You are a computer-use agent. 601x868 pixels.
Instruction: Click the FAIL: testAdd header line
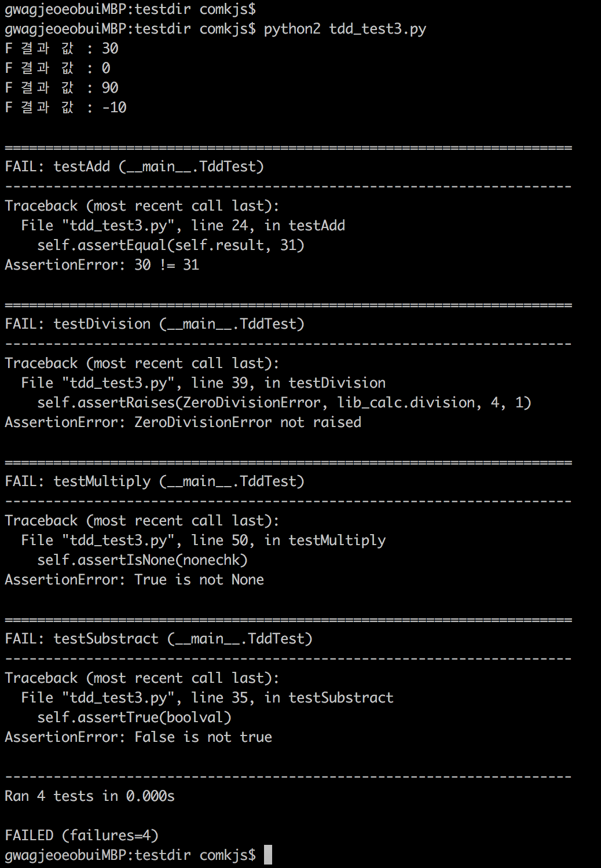click(x=134, y=167)
